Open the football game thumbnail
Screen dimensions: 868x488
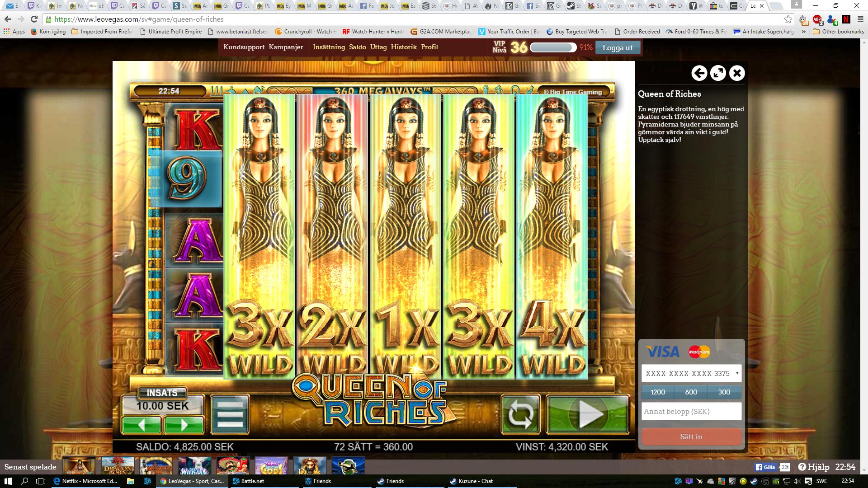[x=348, y=466]
